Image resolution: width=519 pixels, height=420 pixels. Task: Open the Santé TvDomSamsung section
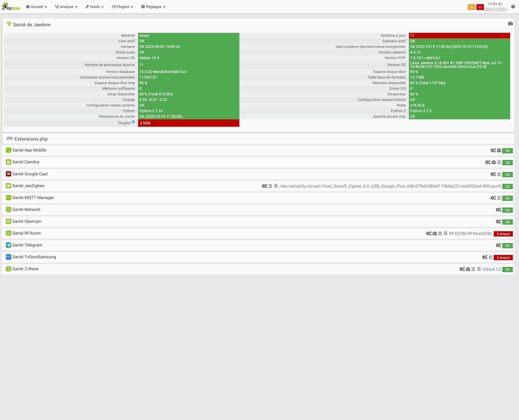(34, 257)
